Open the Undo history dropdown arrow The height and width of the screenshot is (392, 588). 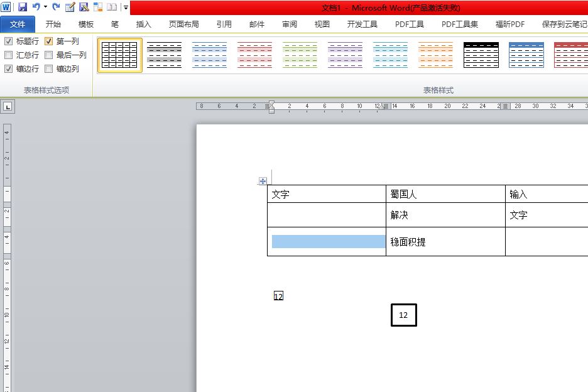click(45, 6)
